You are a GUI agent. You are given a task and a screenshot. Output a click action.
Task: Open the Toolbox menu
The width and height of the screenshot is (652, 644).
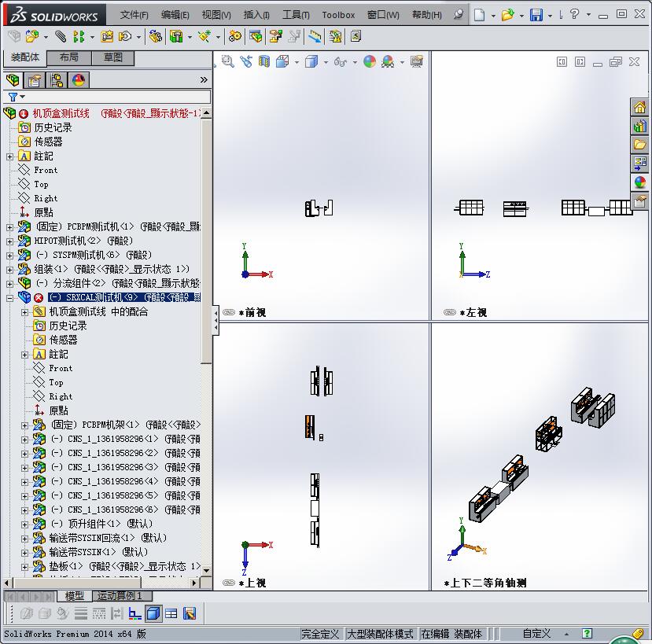(x=338, y=15)
